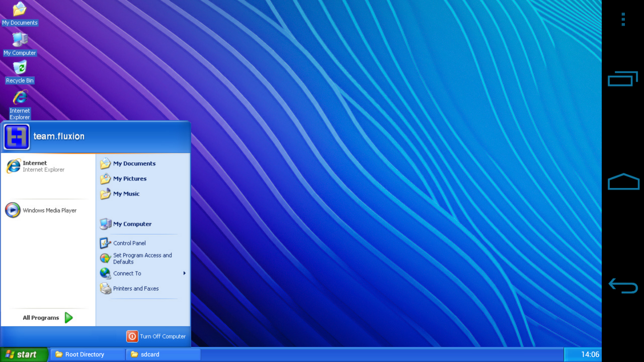Viewport: 644px width, 362px height.
Task: Switch to Root Directory taskbar window
Action: (87, 354)
